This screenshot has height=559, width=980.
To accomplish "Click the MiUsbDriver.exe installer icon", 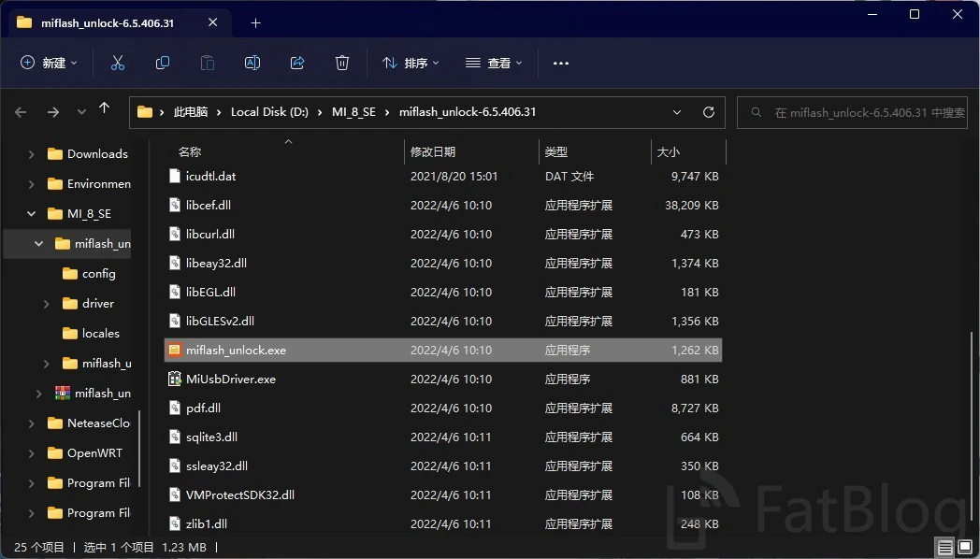I will (x=175, y=379).
